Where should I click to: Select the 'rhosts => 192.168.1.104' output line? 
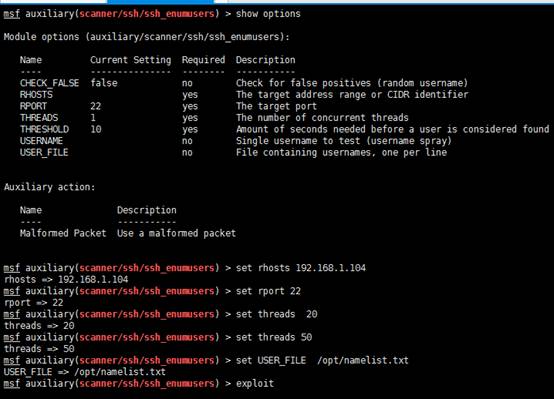[66, 280]
